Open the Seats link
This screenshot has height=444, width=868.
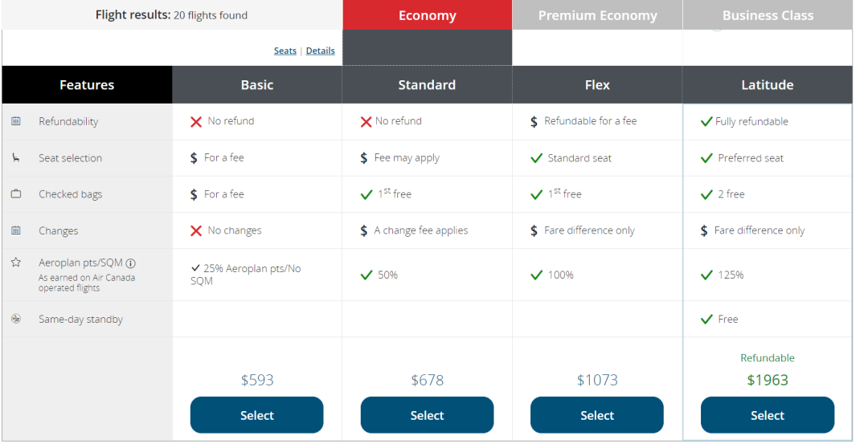coord(285,51)
